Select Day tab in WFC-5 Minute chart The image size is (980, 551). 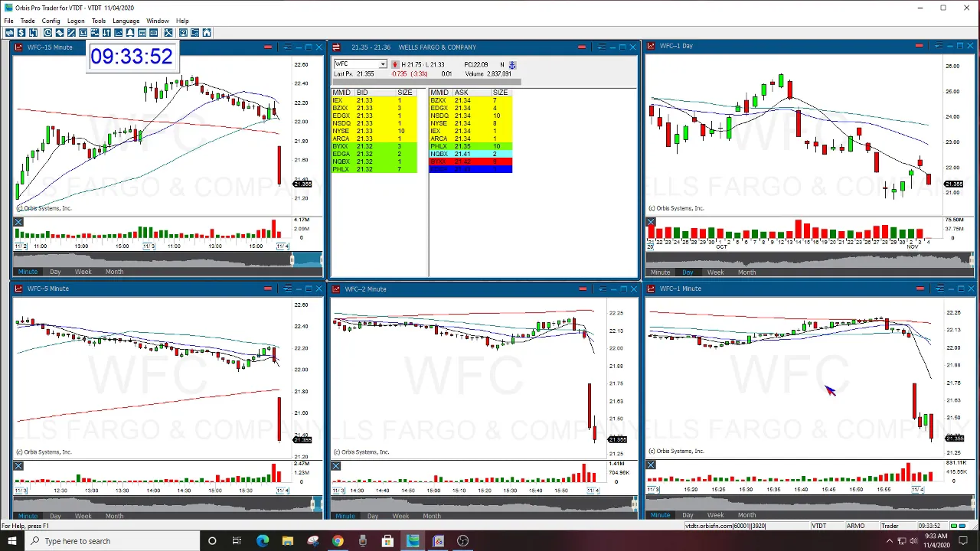[x=55, y=516]
